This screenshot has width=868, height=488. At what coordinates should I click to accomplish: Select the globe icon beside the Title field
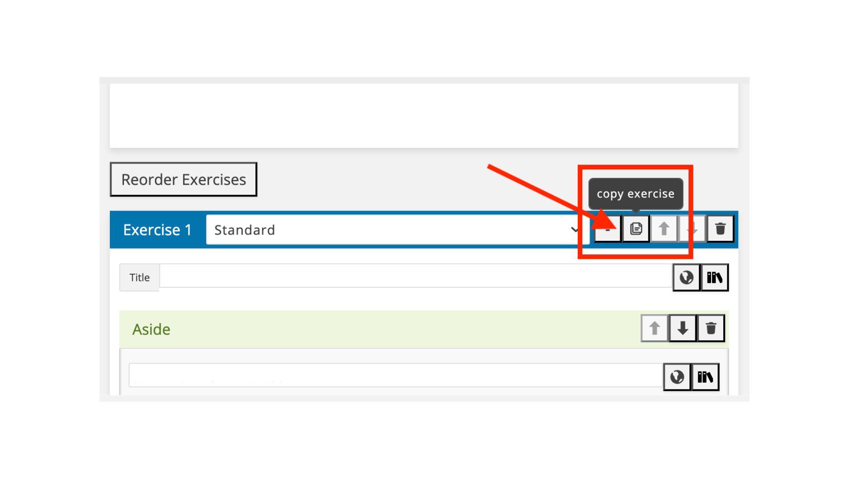687,277
